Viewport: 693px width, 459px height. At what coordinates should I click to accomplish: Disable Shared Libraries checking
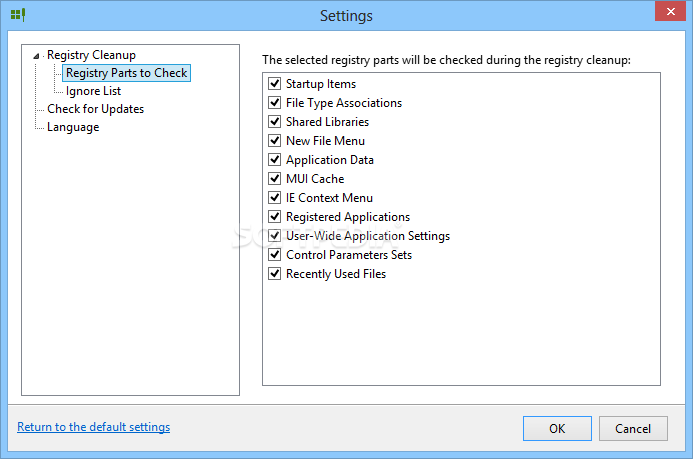[x=274, y=121]
